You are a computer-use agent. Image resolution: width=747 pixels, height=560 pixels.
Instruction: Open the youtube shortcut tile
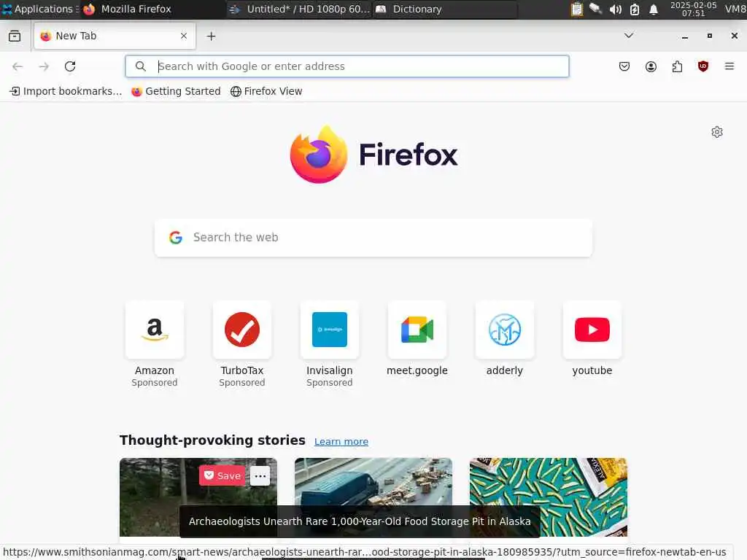tap(592, 330)
